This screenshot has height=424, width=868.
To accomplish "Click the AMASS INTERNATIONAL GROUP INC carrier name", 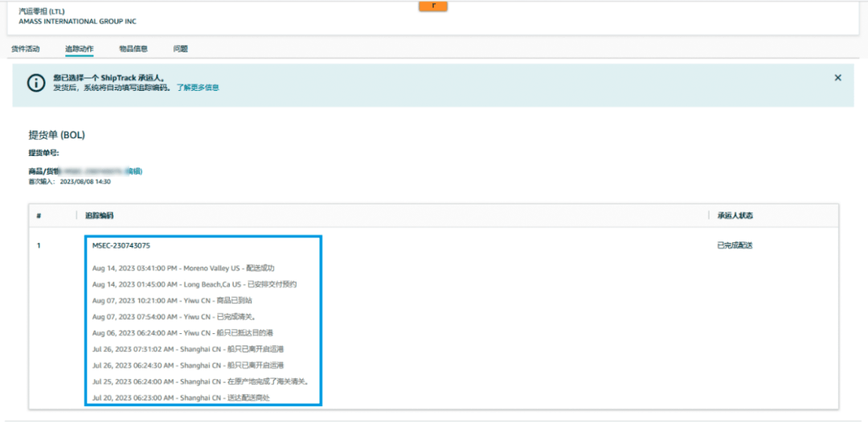I will click(x=77, y=22).
